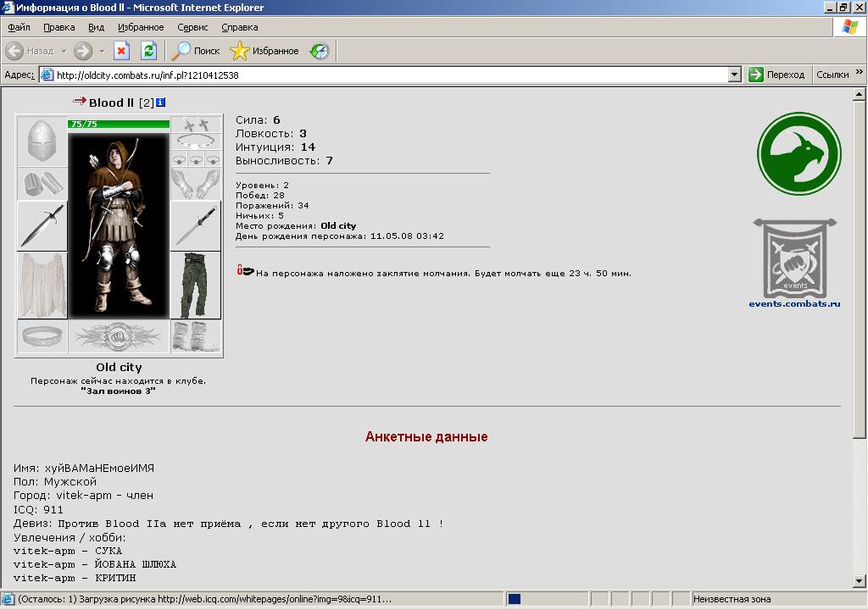Click the empty necklace slot
868x610 pixels.
tap(196, 141)
